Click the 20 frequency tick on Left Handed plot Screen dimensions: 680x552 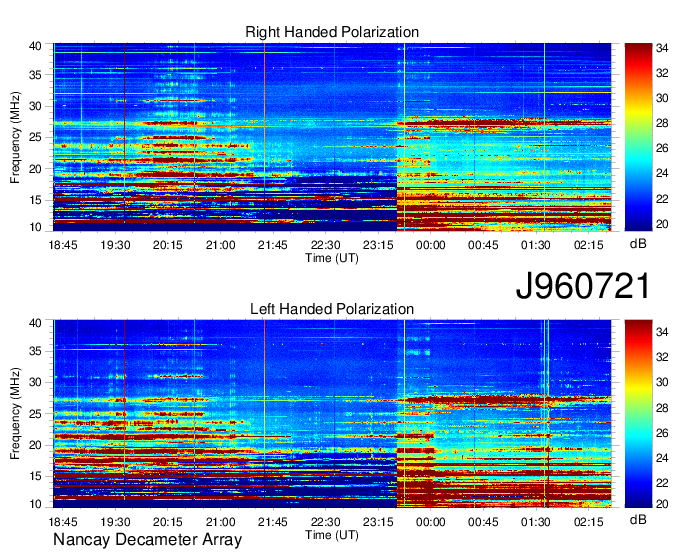pyautogui.click(x=35, y=445)
